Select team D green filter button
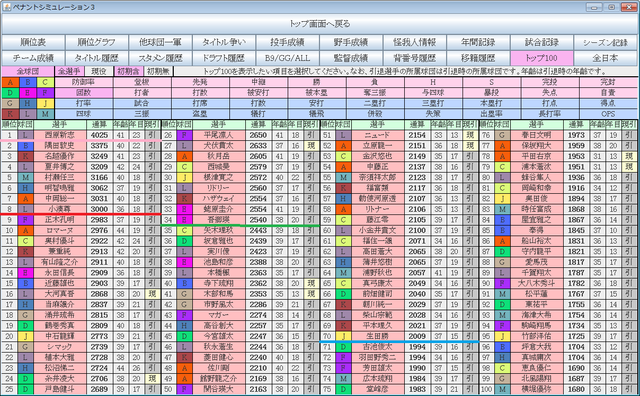Screen dimensions: 640x396 (10, 93)
